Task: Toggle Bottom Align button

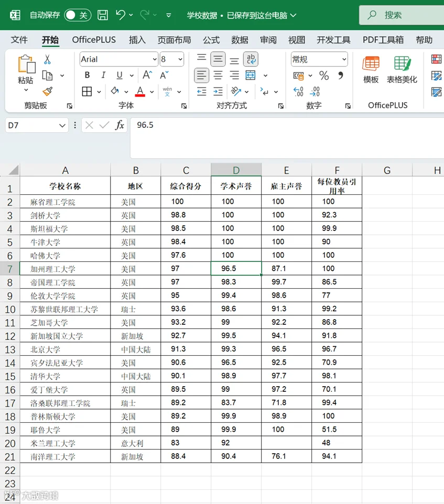Action: click(234, 59)
